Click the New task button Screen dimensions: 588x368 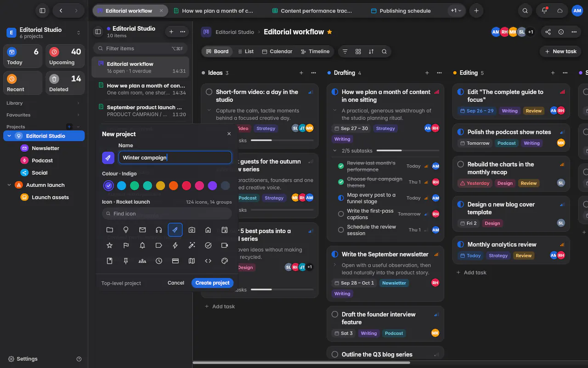coord(560,52)
